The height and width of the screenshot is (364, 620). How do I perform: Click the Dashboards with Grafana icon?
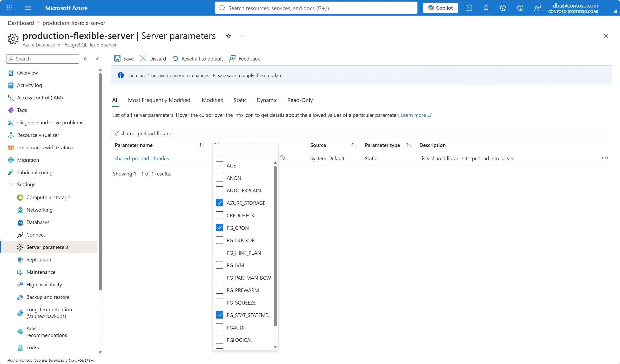11,147
